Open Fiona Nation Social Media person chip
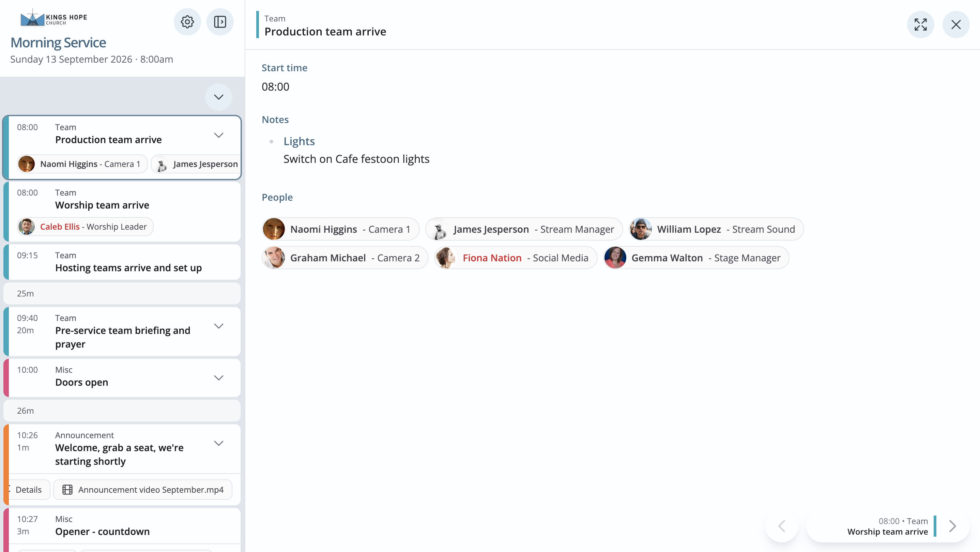Screen dimensions: 980x552 [x=516, y=258]
